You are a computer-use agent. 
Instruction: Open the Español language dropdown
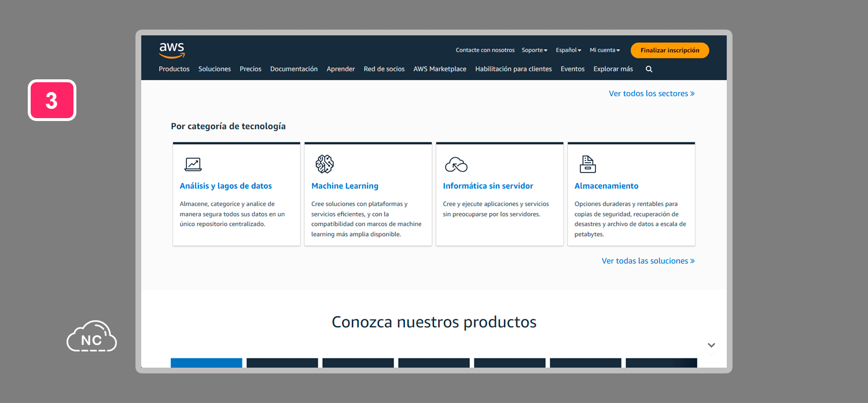pos(568,50)
